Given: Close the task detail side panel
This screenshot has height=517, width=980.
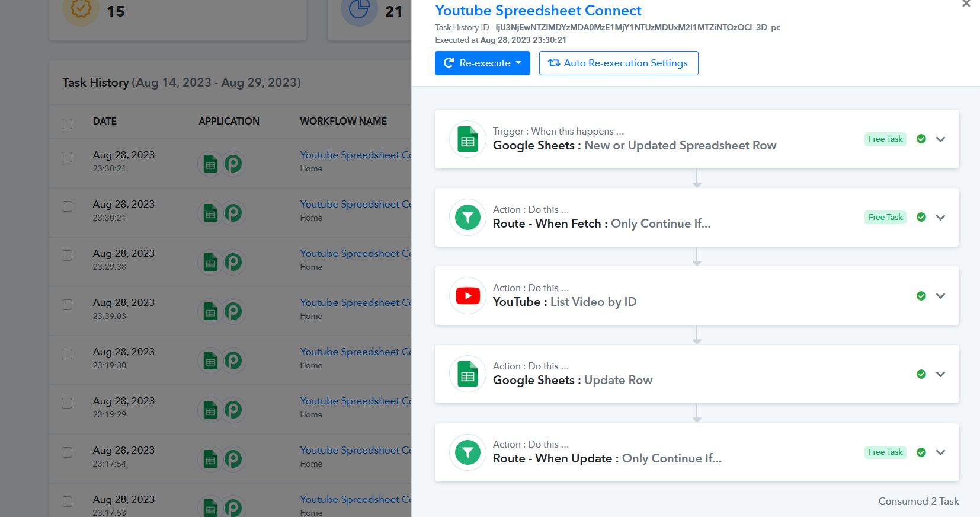Looking at the screenshot, I should (966, 4).
